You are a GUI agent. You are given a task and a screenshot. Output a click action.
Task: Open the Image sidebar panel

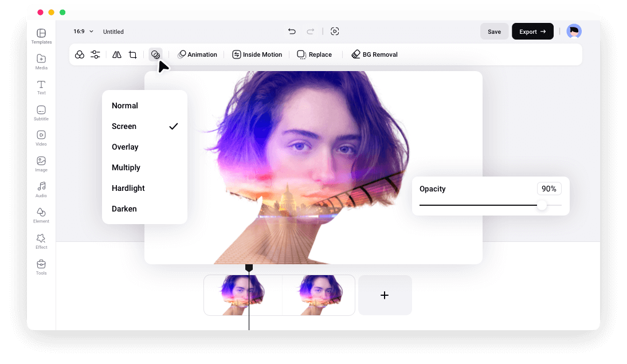(x=41, y=164)
